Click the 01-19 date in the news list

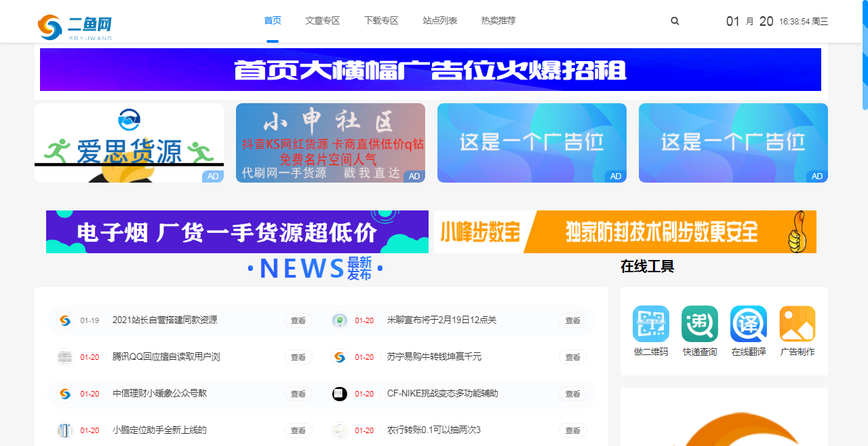(90, 320)
